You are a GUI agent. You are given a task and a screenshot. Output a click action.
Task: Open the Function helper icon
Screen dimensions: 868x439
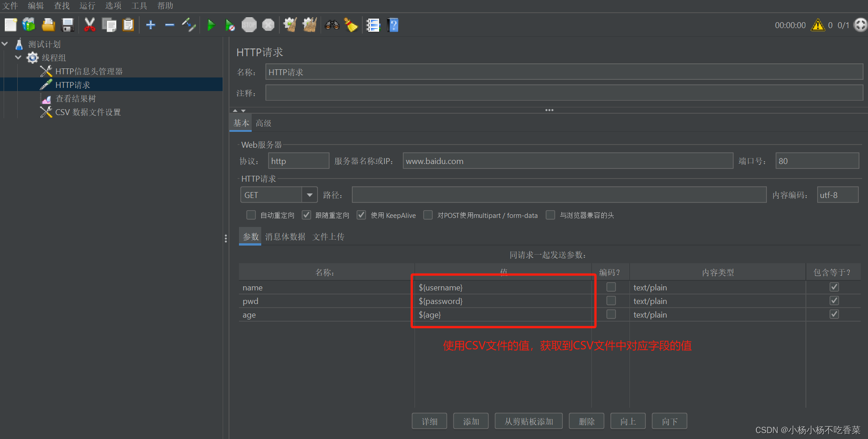click(373, 25)
